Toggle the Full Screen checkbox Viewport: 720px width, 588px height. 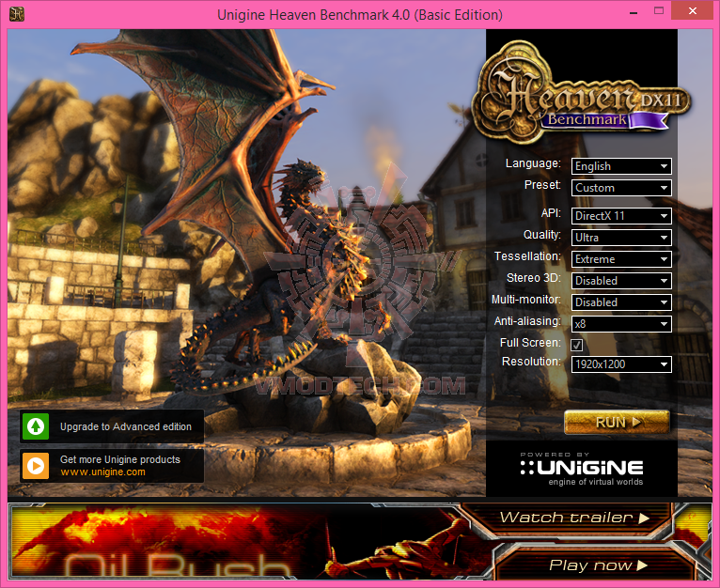point(577,345)
